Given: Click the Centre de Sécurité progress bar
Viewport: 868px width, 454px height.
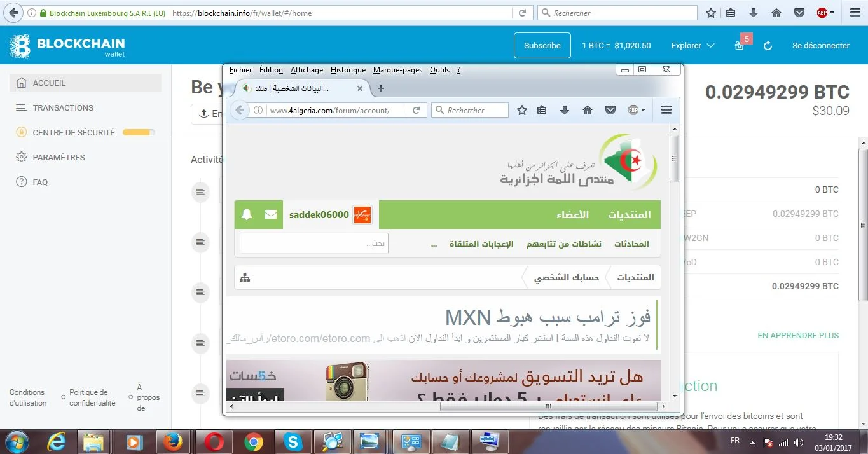Looking at the screenshot, I should tap(138, 132).
